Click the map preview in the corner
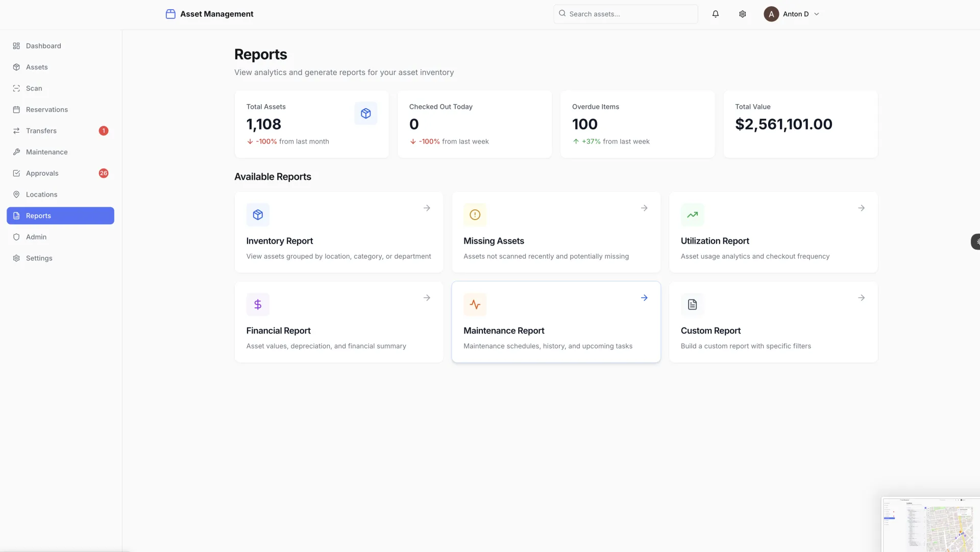 coord(933,525)
